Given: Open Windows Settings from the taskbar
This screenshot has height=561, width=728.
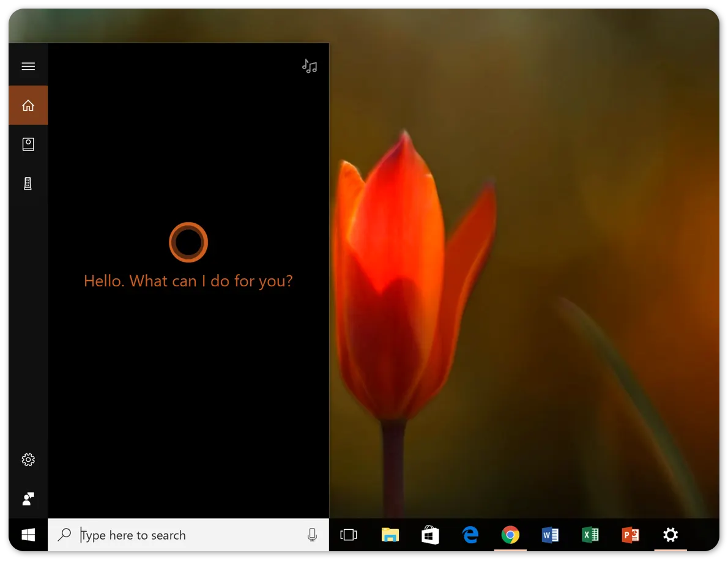Looking at the screenshot, I should point(670,535).
